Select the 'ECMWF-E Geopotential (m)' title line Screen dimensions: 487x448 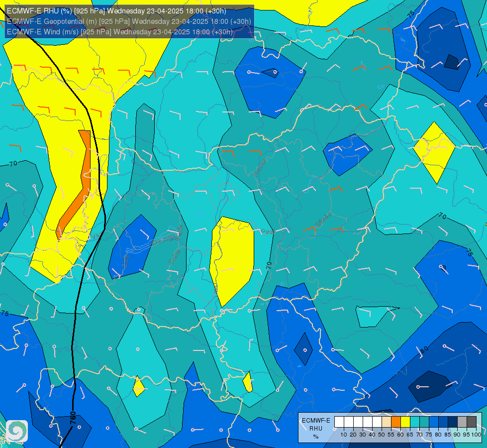(x=129, y=21)
